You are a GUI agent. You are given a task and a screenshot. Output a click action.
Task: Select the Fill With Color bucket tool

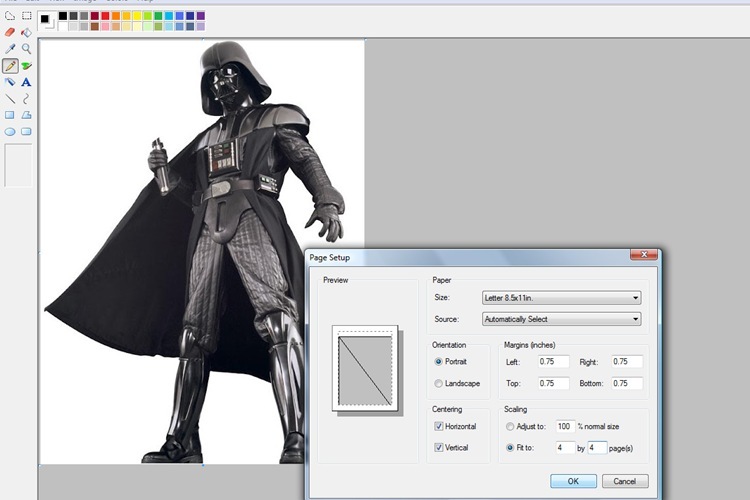[26, 32]
